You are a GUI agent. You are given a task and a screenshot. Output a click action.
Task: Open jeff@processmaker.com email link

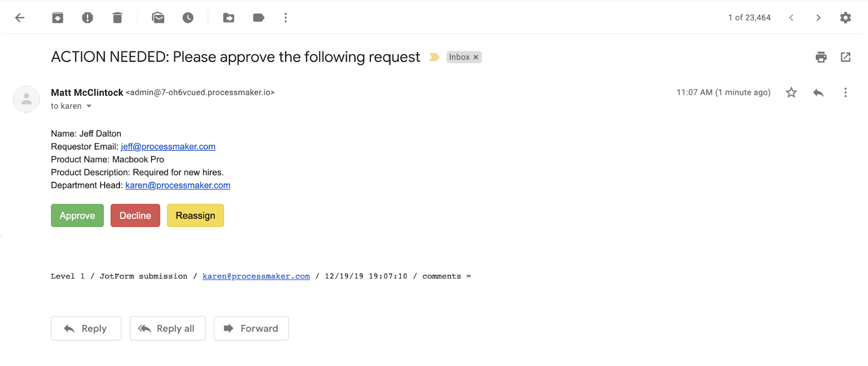pyautogui.click(x=168, y=147)
